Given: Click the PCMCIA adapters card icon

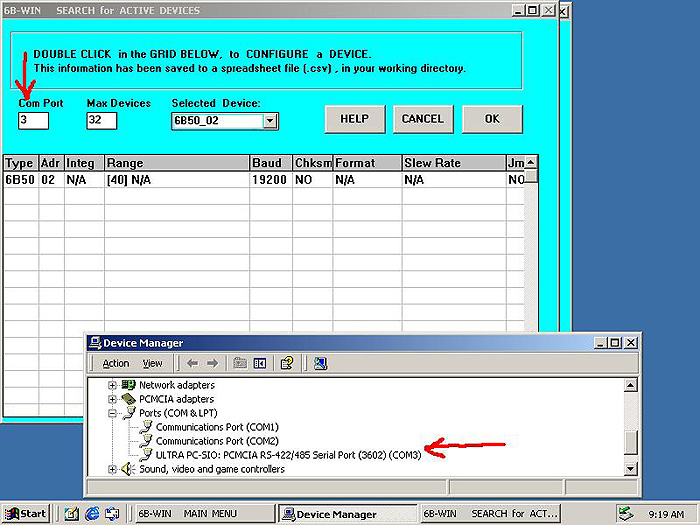Looking at the screenshot, I should pos(129,399).
